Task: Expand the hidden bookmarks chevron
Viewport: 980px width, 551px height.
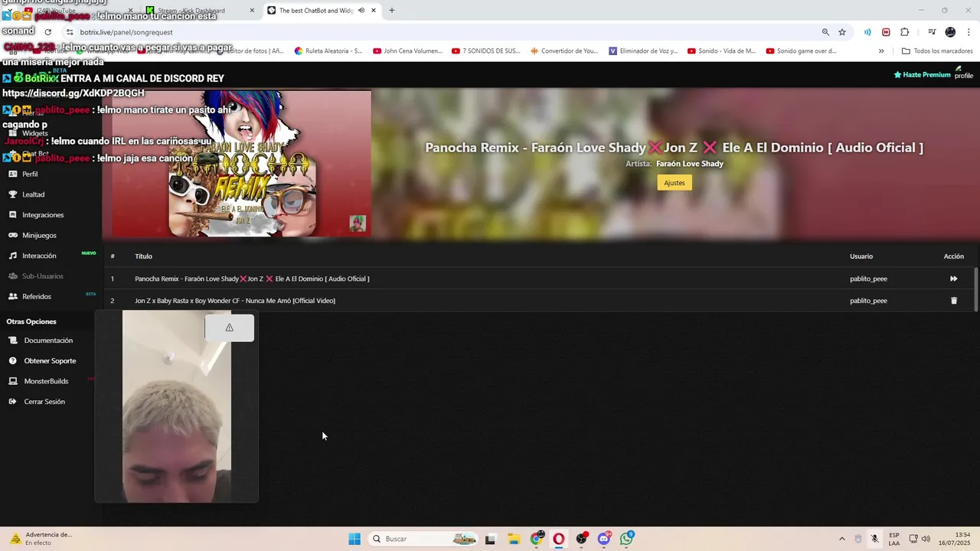Action: click(881, 51)
